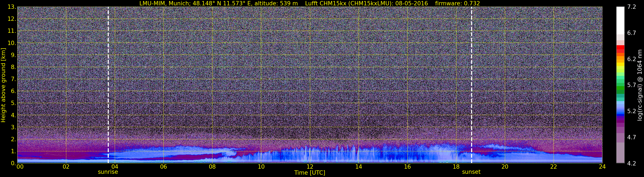Click the colorbar tick label '7.2'
Viewport: 644px width, 177px height.
point(632,7)
